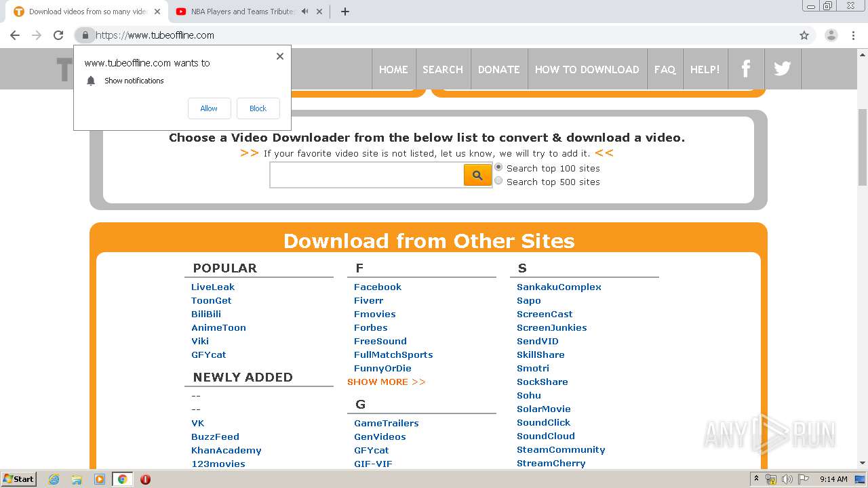
Task: Open the ScreenJunkies downloader link
Action: tap(552, 327)
